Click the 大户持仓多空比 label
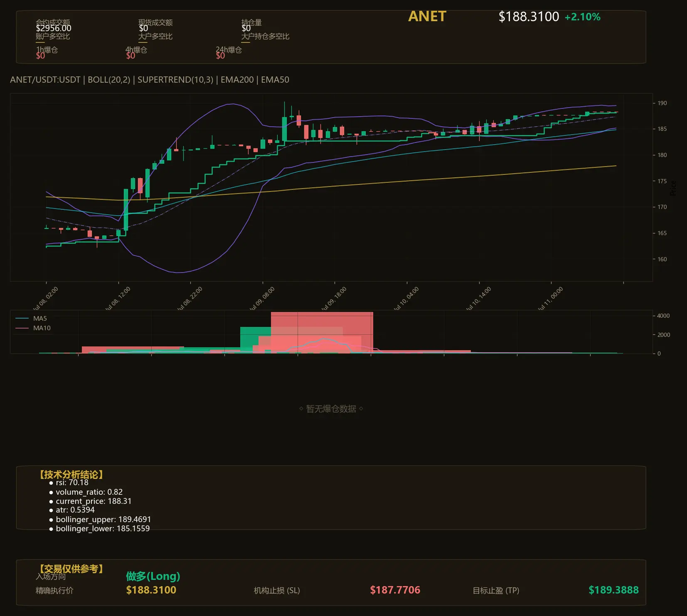Screen dimensions: 687x616 [x=265, y=36]
